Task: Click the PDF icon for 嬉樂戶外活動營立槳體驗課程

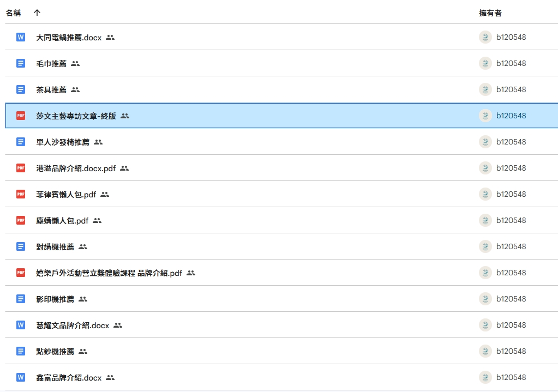Action: click(21, 273)
